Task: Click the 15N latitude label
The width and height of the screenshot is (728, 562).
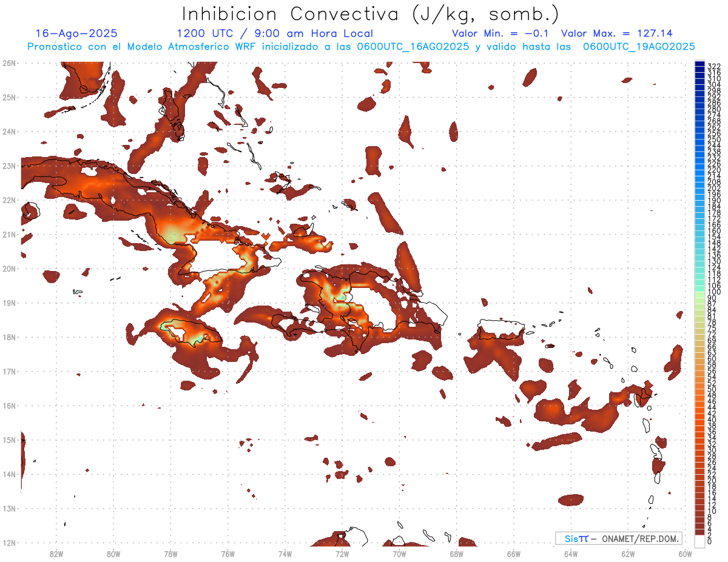Action: (x=9, y=440)
